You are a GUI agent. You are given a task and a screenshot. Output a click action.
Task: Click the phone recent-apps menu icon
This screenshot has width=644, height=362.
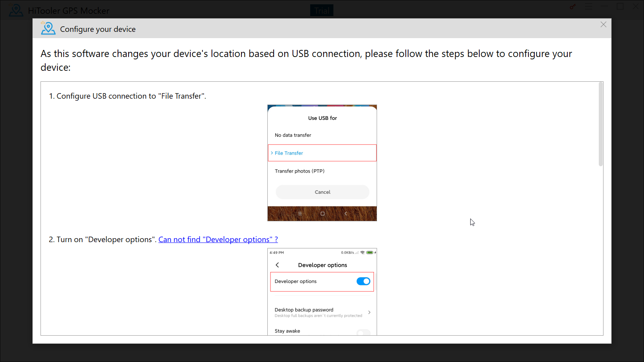pyautogui.click(x=300, y=214)
